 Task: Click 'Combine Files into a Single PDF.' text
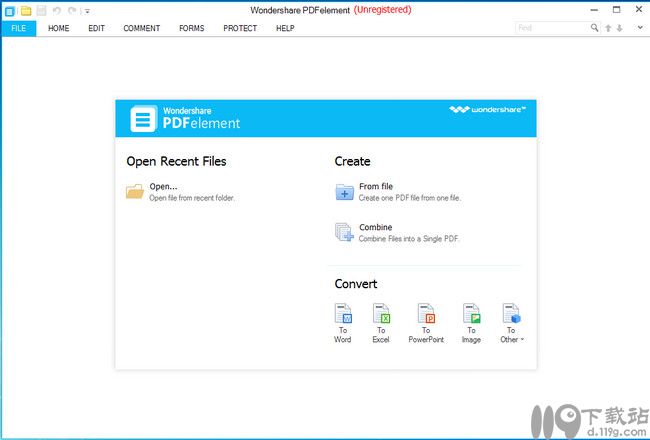409,238
